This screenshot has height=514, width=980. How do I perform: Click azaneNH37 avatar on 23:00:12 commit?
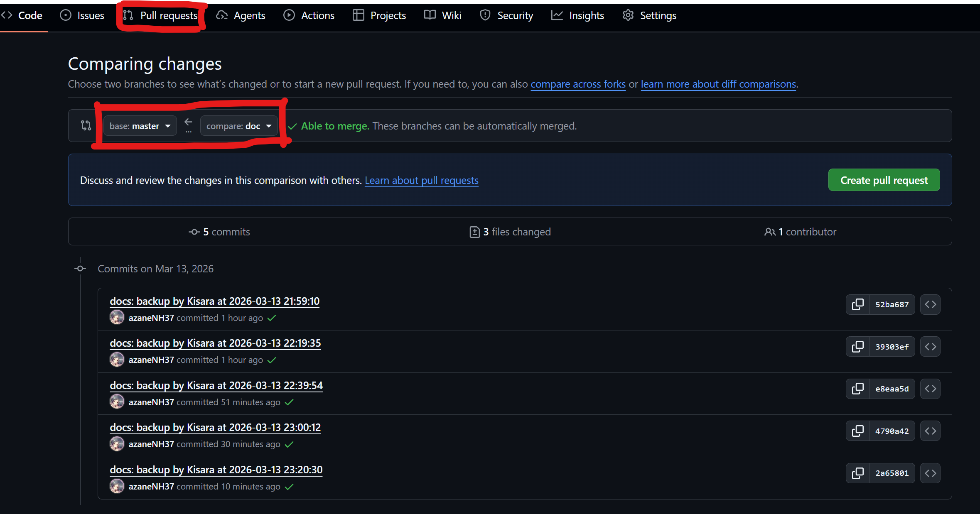[117, 444]
